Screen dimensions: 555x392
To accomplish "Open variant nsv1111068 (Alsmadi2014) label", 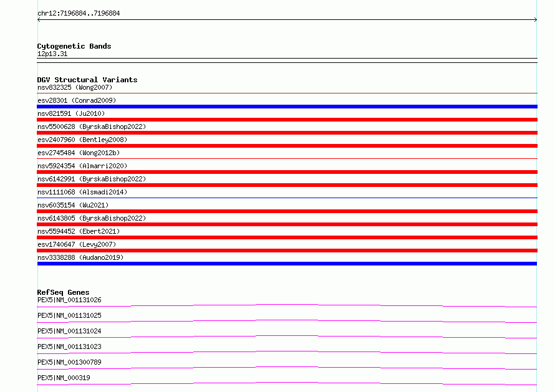I will tap(82, 192).
